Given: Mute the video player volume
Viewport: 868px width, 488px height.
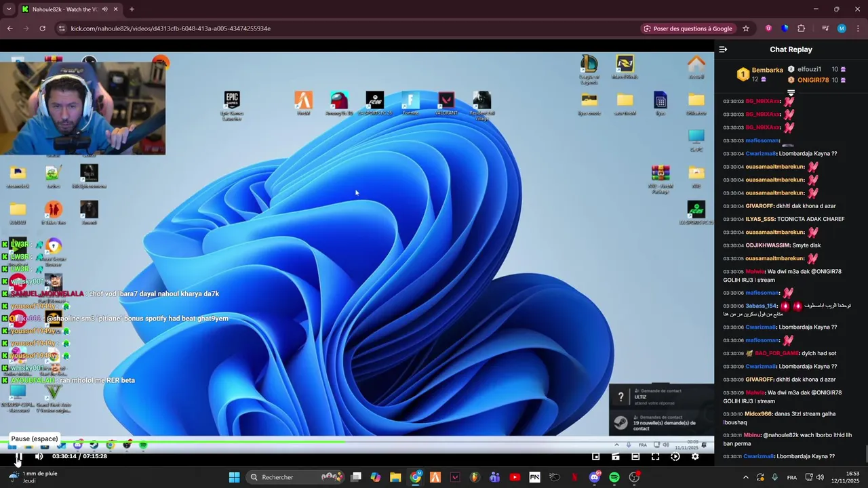Looking at the screenshot, I should (x=39, y=456).
